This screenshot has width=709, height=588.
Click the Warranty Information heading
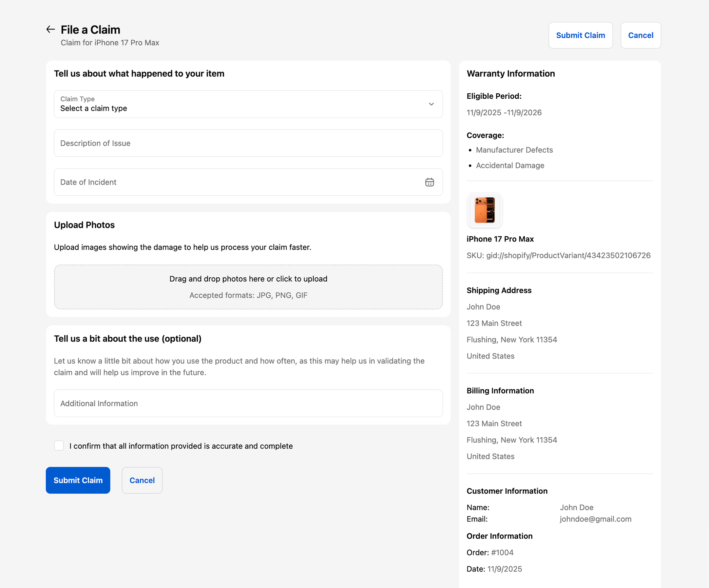coord(511,74)
